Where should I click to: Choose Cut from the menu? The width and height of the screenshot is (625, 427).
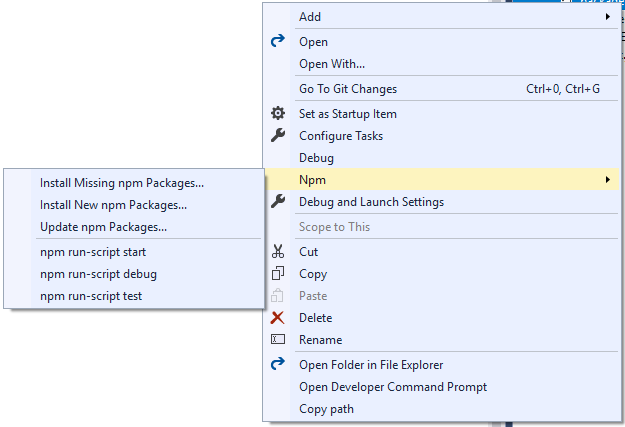pyautogui.click(x=441, y=252)
